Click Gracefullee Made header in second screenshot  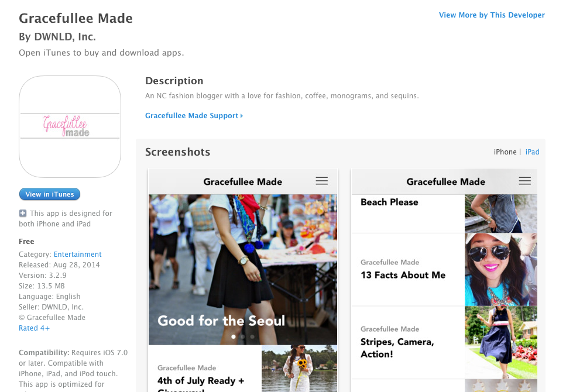446,181
